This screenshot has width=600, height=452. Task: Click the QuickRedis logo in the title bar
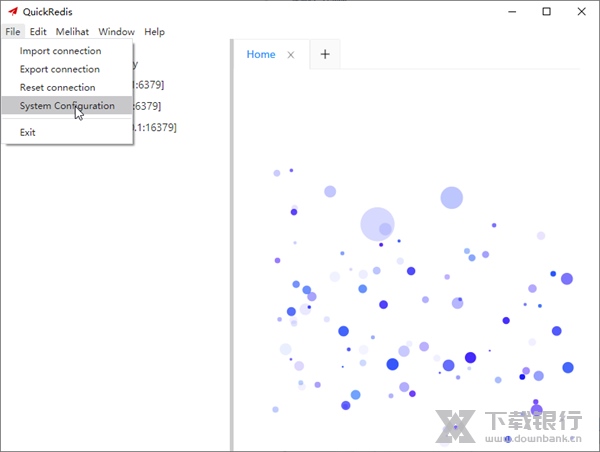[x=12, y=11]
